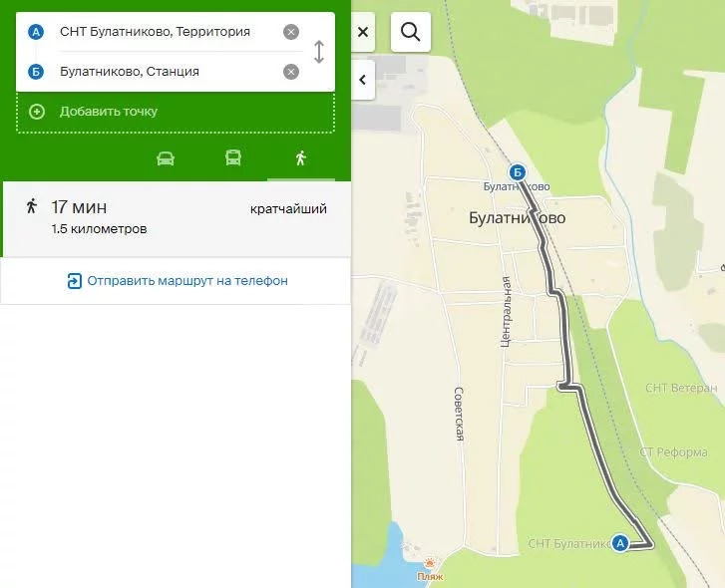
Task: Click the start marker A on map
Action: pyautogui.click(x=620, y=543)
